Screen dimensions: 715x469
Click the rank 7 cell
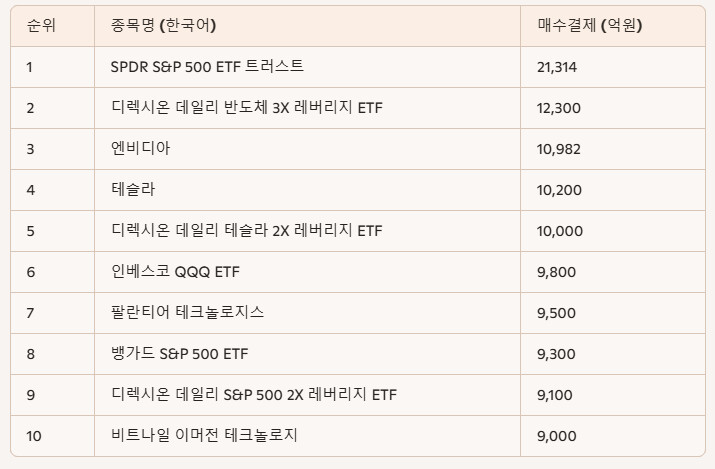52,313
